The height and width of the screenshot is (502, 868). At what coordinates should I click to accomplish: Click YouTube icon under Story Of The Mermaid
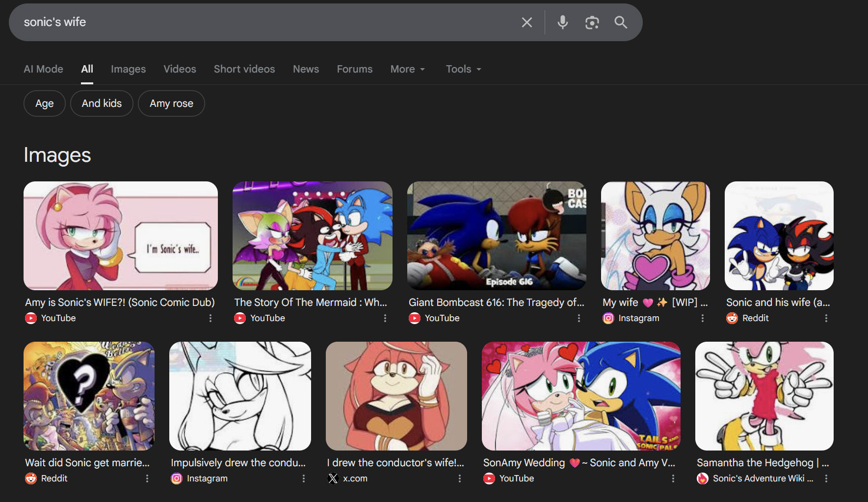(x=240, y=318)
